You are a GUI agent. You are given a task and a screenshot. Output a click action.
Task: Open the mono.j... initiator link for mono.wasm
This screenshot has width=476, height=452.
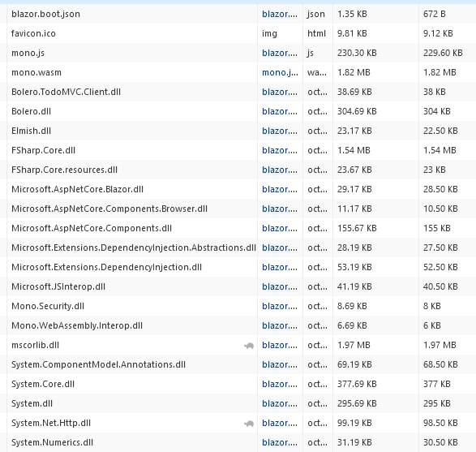[x=280, y=72]
